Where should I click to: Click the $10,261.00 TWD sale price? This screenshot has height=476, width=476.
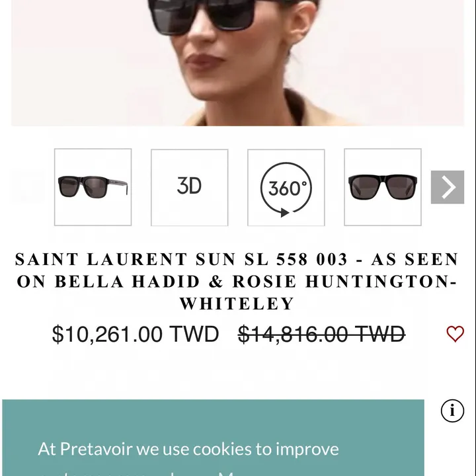click(136, 335)
